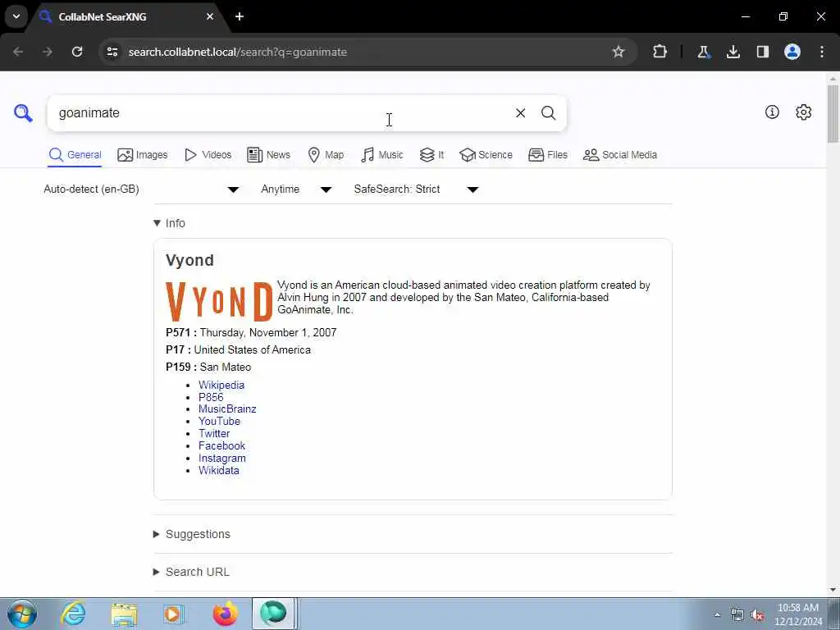Click the network tray icon

point(737,614)
